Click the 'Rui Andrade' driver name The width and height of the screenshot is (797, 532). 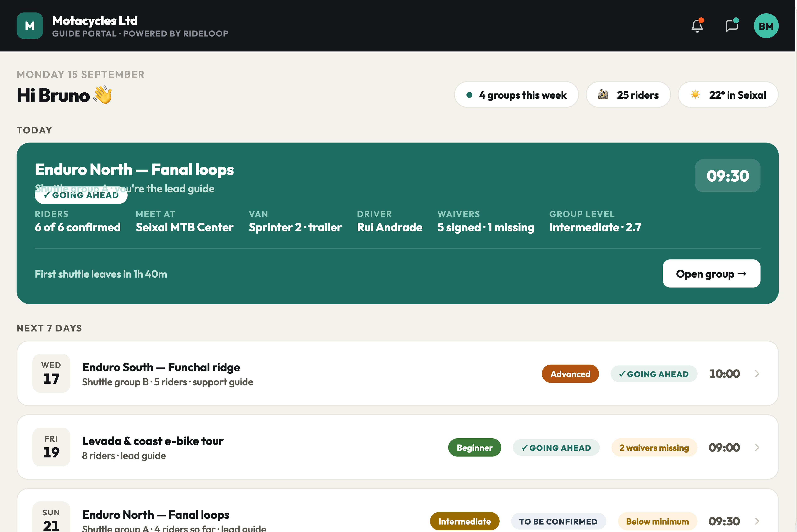click(390, 227)
